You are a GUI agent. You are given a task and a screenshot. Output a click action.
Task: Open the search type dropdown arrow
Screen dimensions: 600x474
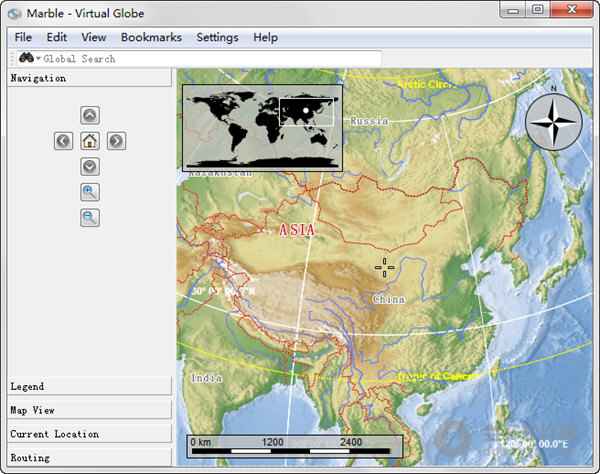click(x=38, y=59)
